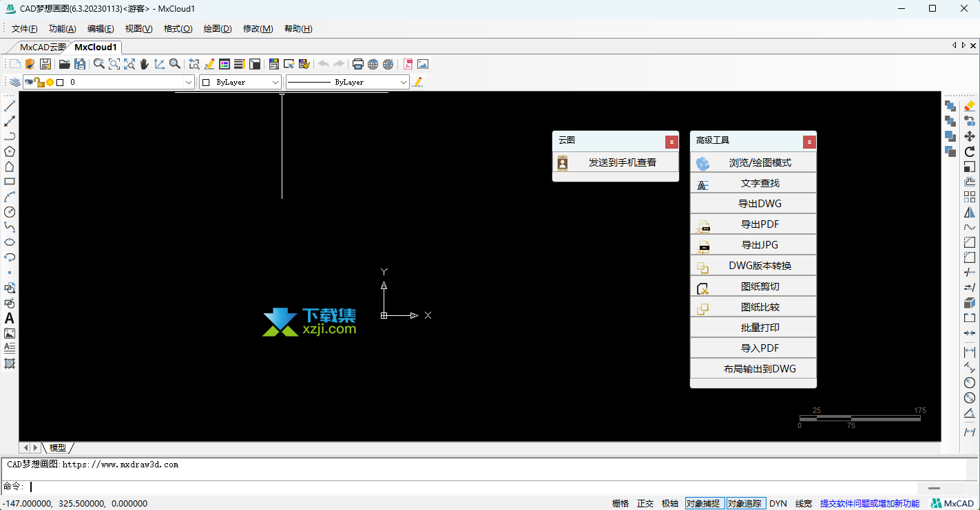Click layout tab scroll-right arrow

point(35,448)
